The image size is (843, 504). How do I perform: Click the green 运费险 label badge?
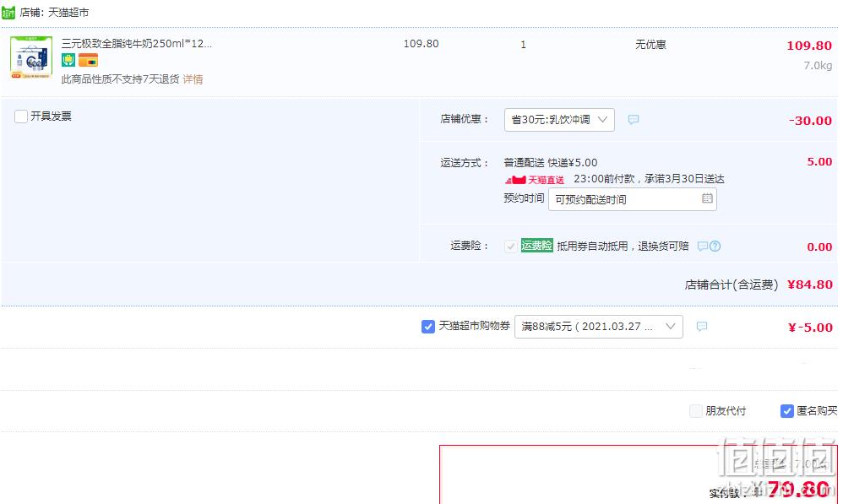tap(536, 246)
